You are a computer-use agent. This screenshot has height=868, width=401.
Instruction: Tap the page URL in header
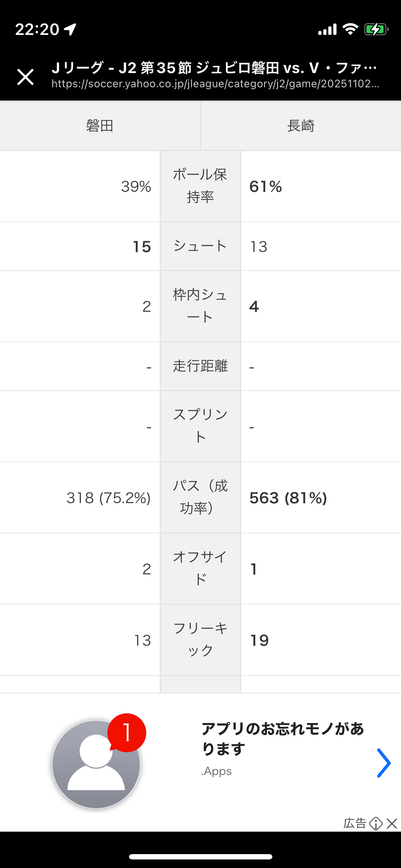point(215,84)
